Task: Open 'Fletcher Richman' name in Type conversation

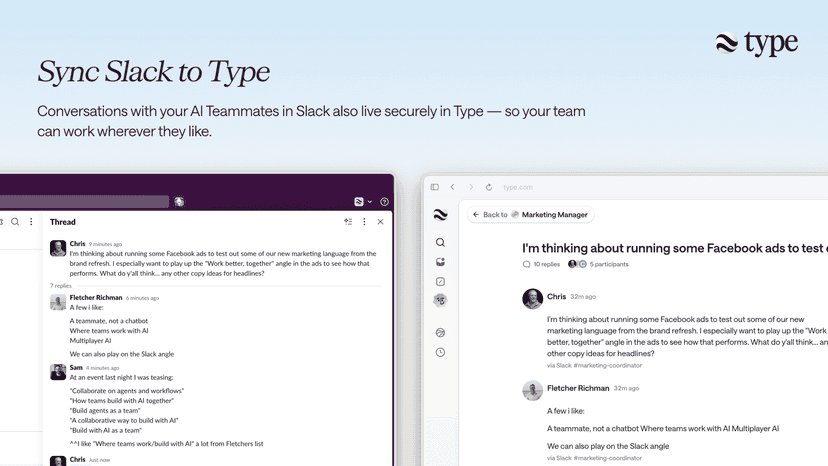Action: (x=578, y=388)
